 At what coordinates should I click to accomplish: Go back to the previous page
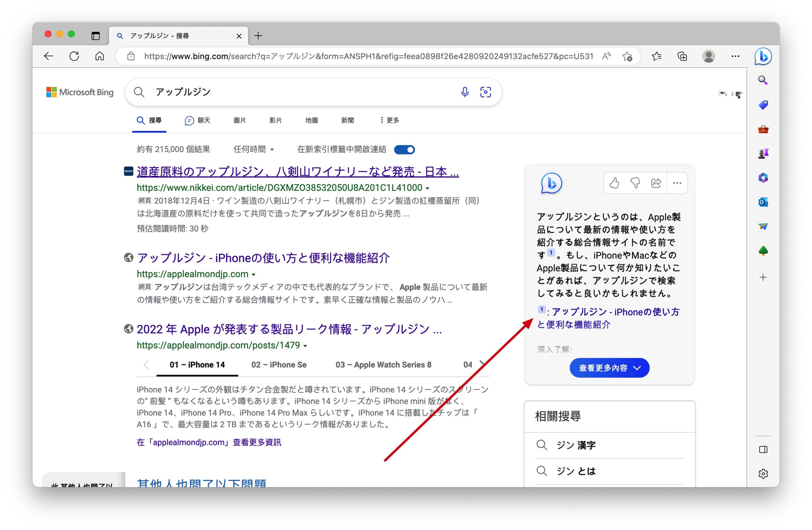click(x=49, y=56)
